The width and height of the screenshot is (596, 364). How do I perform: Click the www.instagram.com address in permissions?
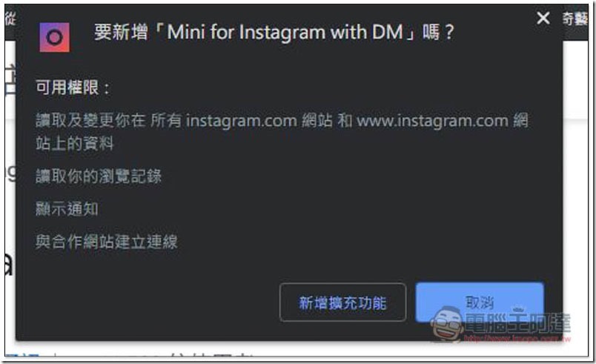tap(433, 121)
